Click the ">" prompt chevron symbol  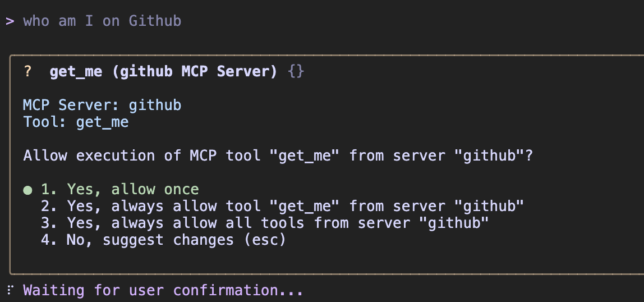pyautogui.click(x=10, y=21)
